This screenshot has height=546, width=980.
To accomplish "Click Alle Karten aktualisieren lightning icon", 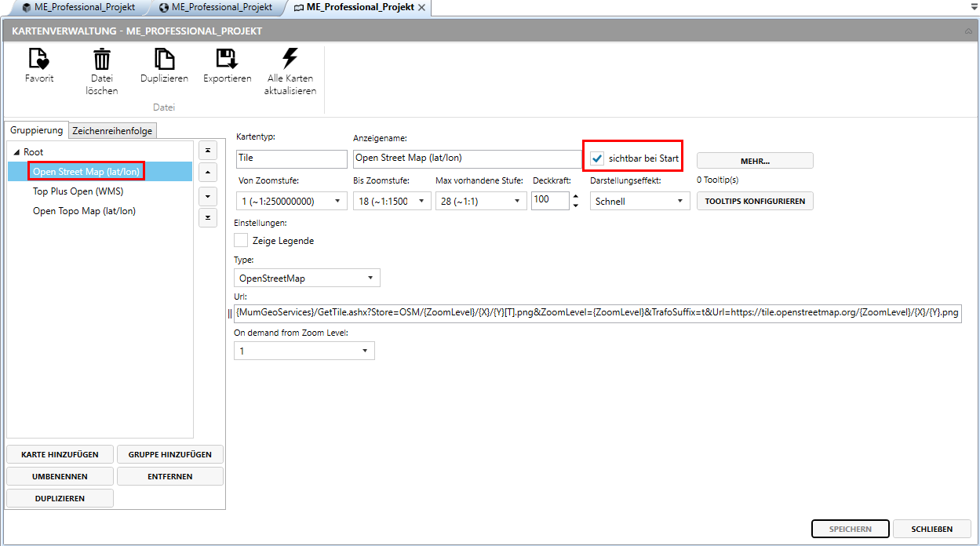I will [x=290, y=60].
